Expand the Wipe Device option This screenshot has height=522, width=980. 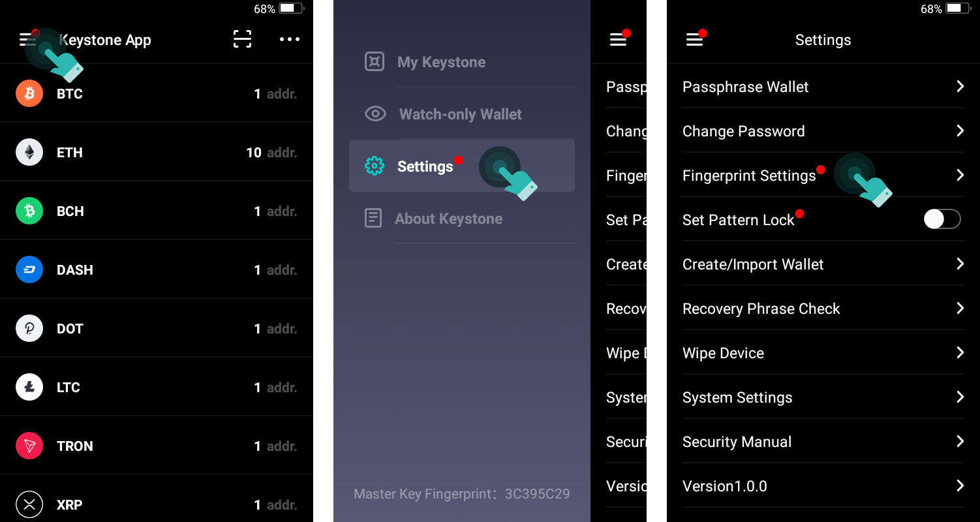(x=722, y=352)
